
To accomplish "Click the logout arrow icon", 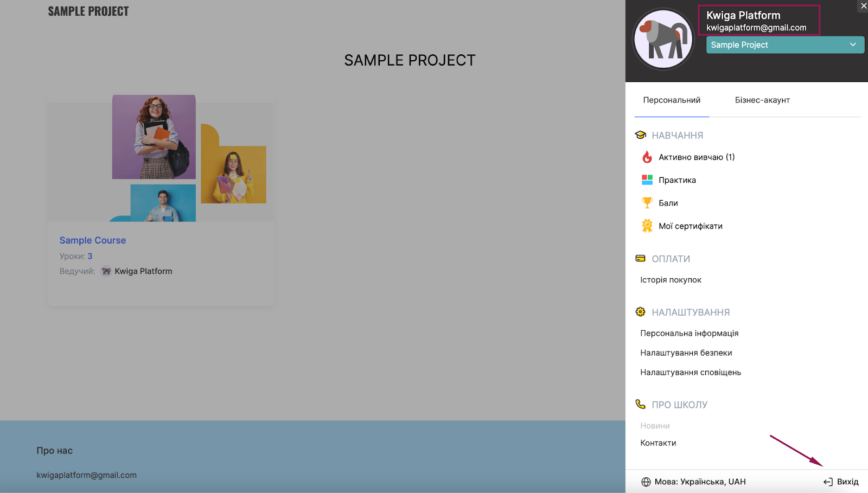I will (x=828, y=482).
